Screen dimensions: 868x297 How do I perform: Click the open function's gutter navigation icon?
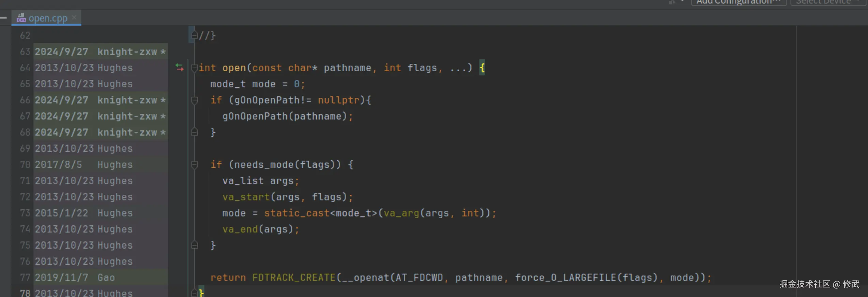(180, 68)
